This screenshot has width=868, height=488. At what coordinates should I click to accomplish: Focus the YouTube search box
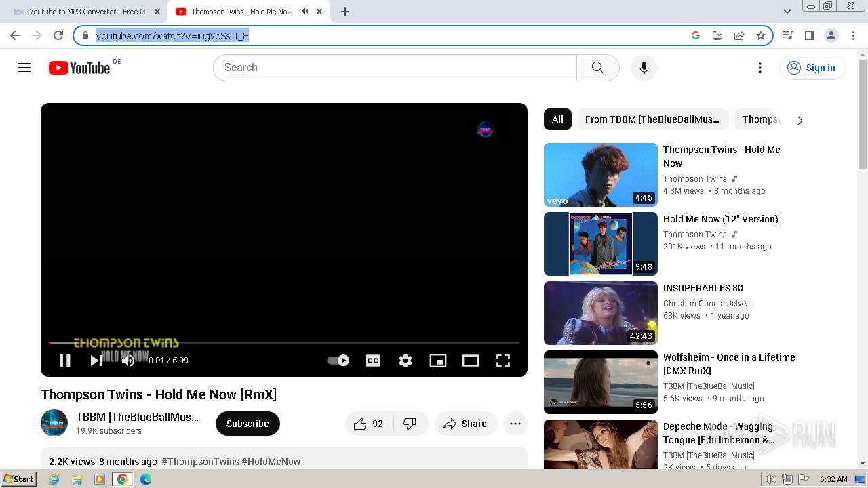click(x=395, y=68)
